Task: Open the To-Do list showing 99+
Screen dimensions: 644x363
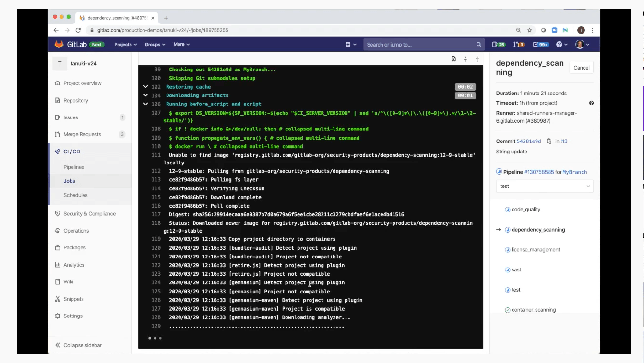Action: (x=541, y=44)
